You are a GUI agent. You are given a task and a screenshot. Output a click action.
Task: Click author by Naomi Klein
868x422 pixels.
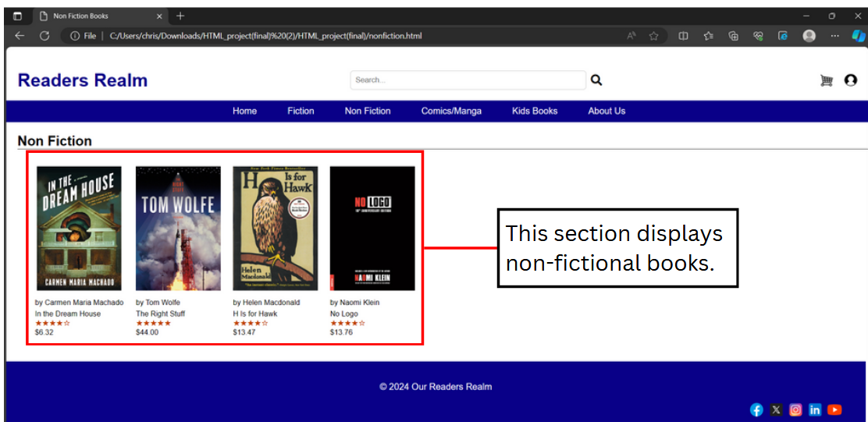(x=355, y=303)
